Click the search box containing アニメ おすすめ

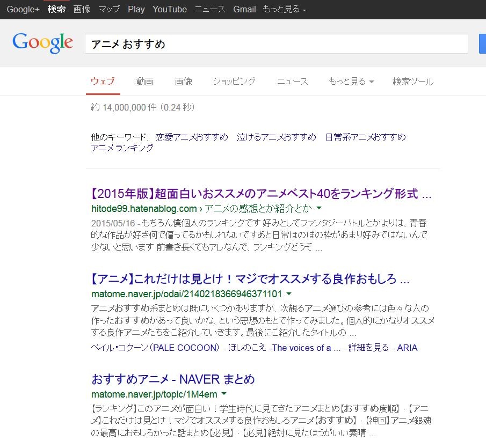tap(276, 44)
